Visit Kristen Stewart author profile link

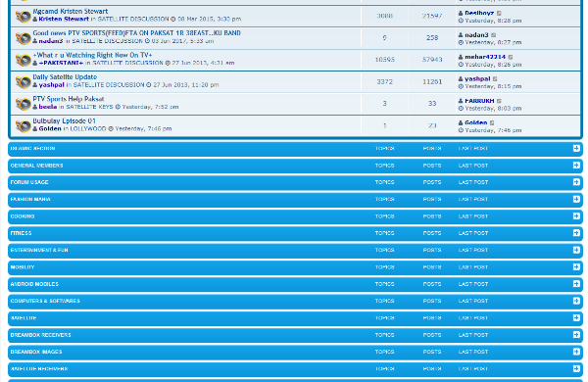[x=64, y=20]
